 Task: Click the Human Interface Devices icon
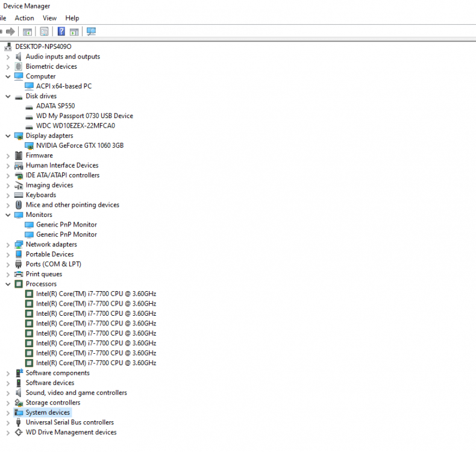point(19,166)
